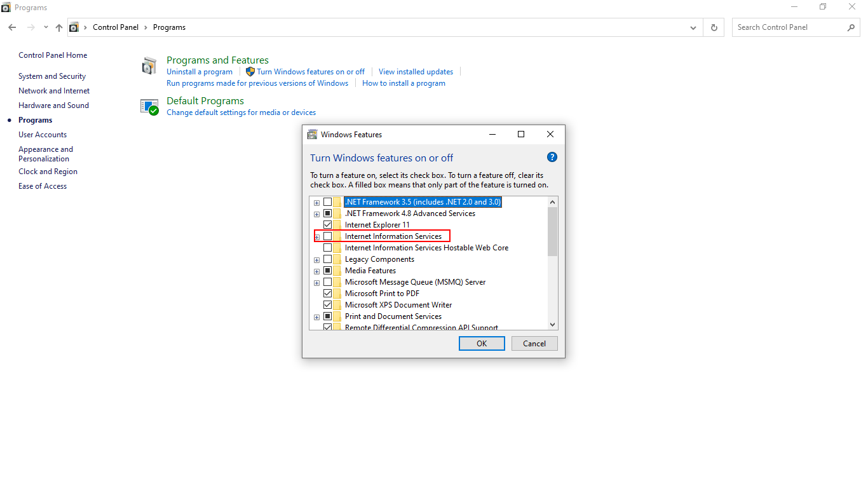The width and height of the screenshot is (868, 488).
Task: Confirm with the OK button
Action: (x=482, y=344)
